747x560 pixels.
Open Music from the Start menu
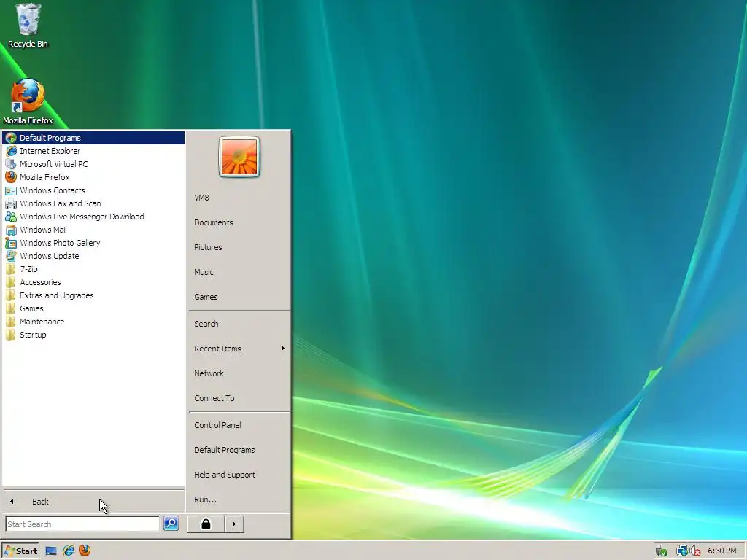(239, 272)
